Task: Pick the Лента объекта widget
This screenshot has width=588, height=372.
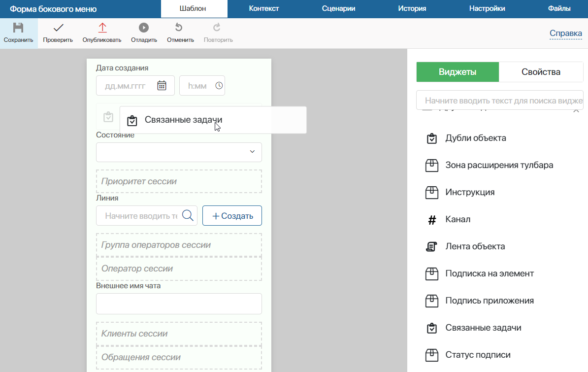Action: point(432,246)
